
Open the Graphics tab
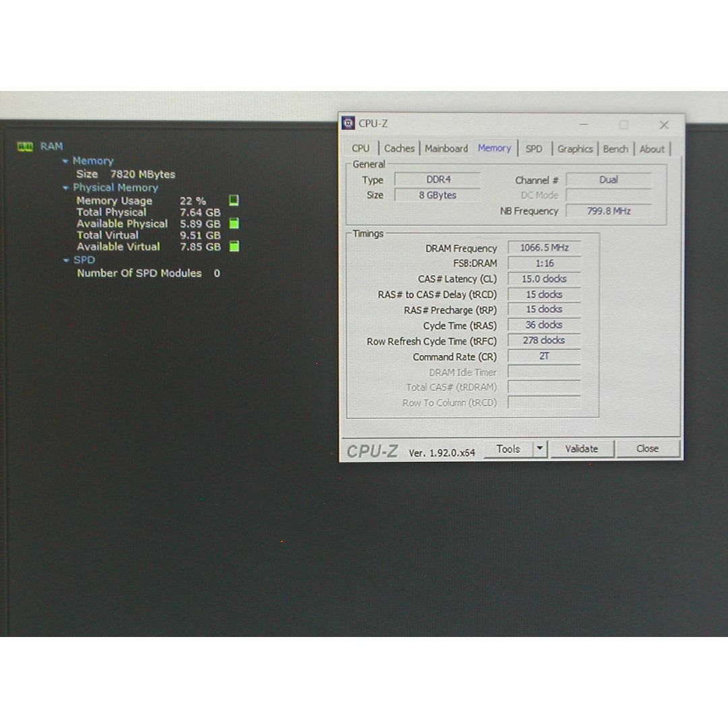pos(575,149)
